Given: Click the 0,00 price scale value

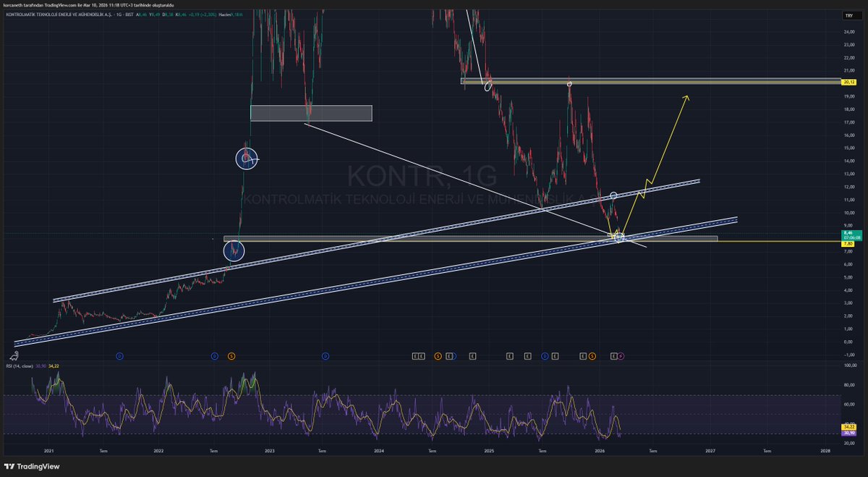Looking at the screenshot, I should (x=849, y=342).
